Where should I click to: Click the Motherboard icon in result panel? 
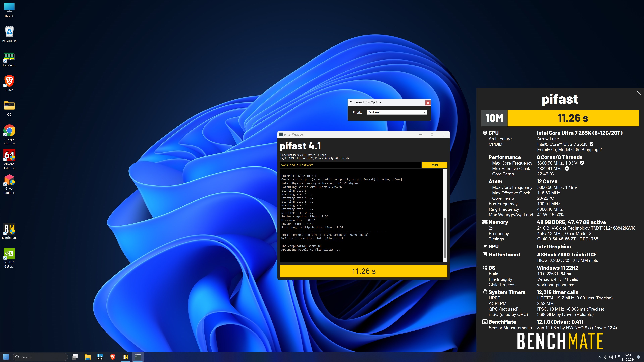coord(485,254)
